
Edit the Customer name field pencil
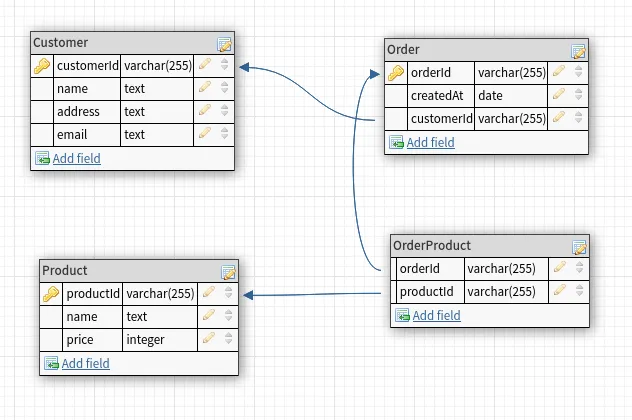(x=205, y=87)
